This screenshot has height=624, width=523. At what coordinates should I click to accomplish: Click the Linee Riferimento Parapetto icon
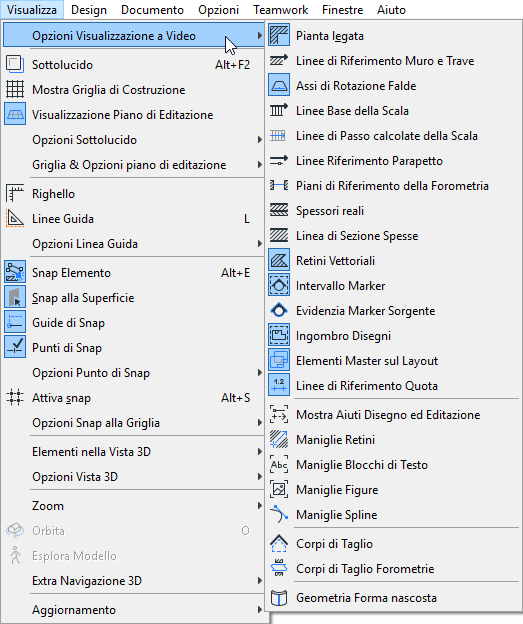click(279, 161)
